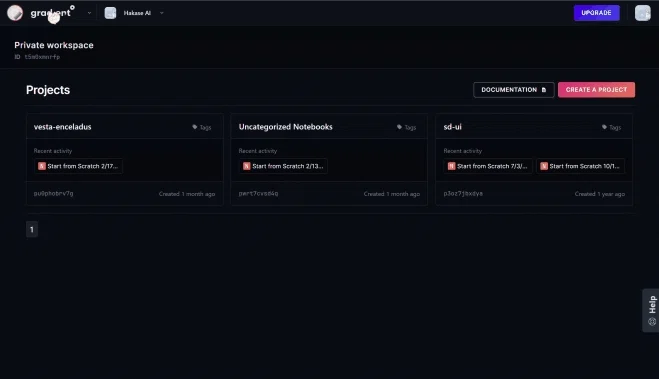This screenshot has width=659, height=379.
Task: Open notebook Start from Scratch 10/1
Action: coord(580,166)
